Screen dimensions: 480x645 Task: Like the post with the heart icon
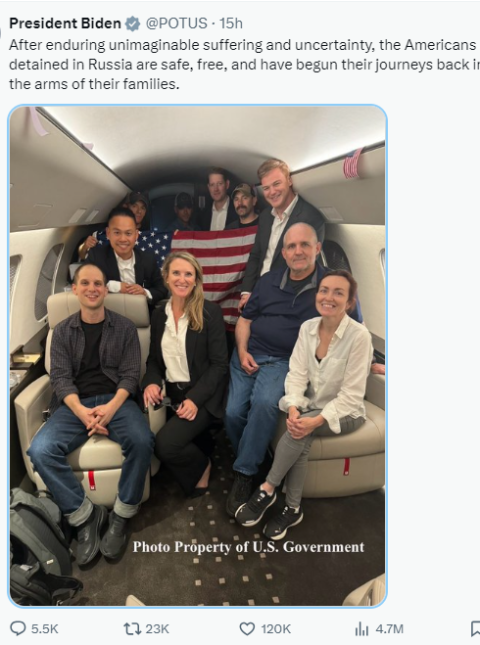pos(247,629)
